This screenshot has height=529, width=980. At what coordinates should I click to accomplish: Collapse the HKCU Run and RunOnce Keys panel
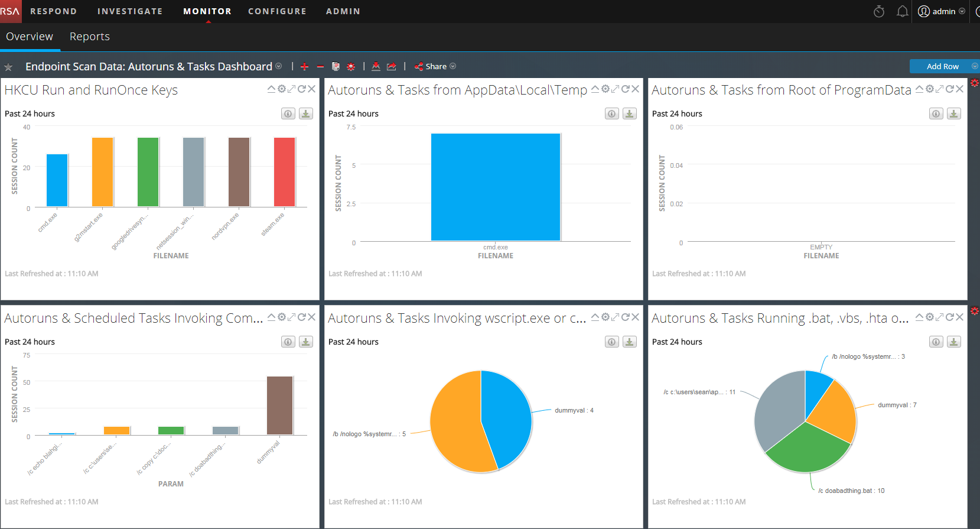pyautogui.click(x=271, y=89)
